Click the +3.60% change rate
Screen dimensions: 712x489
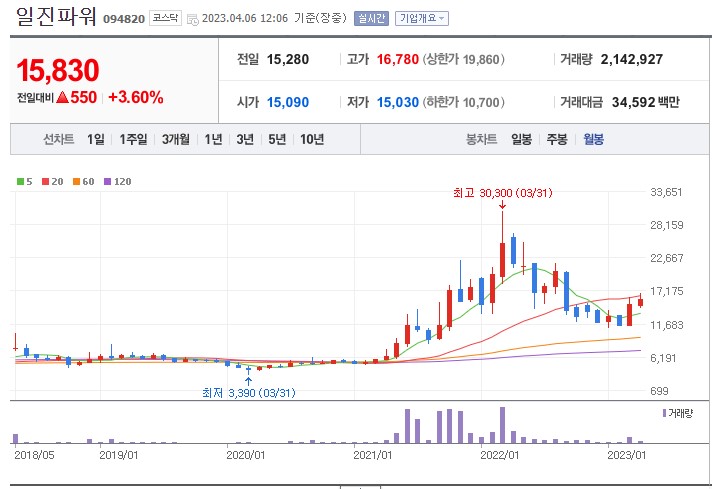coord(136,97)
